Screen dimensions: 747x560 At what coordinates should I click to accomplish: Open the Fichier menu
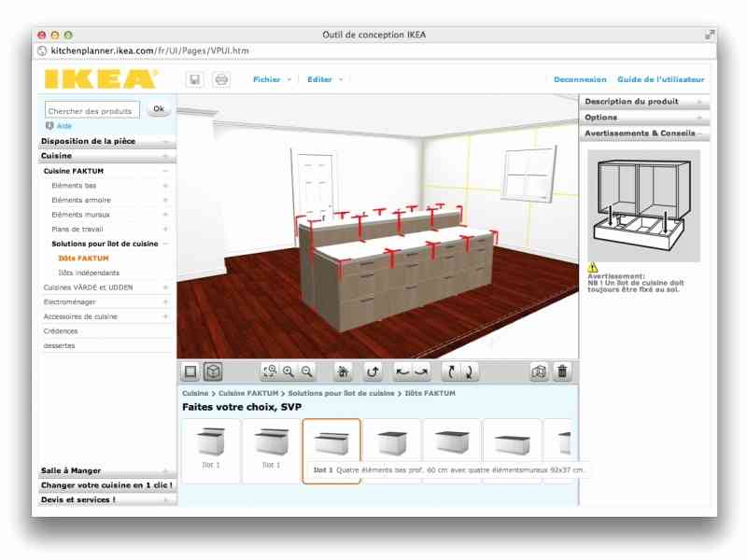pos(272,79)
